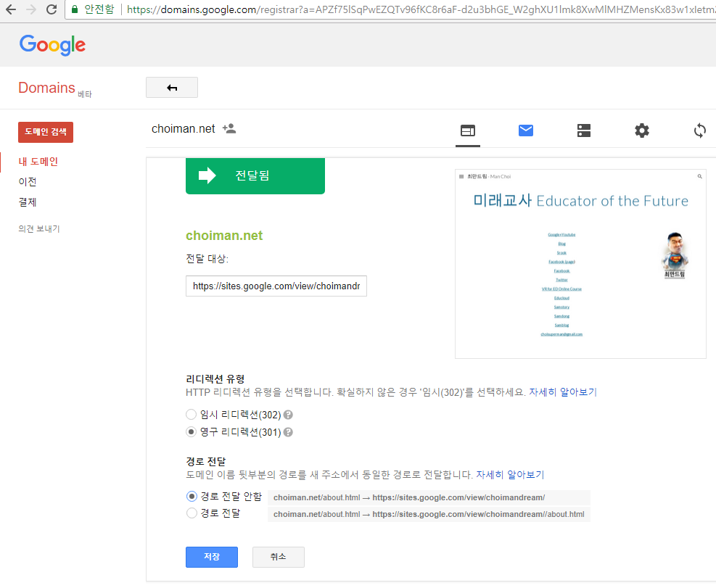The width and height of the screenshot is (716, 588).
Task: Click the green secure lock icon
Action: click(x=75, y=9)
